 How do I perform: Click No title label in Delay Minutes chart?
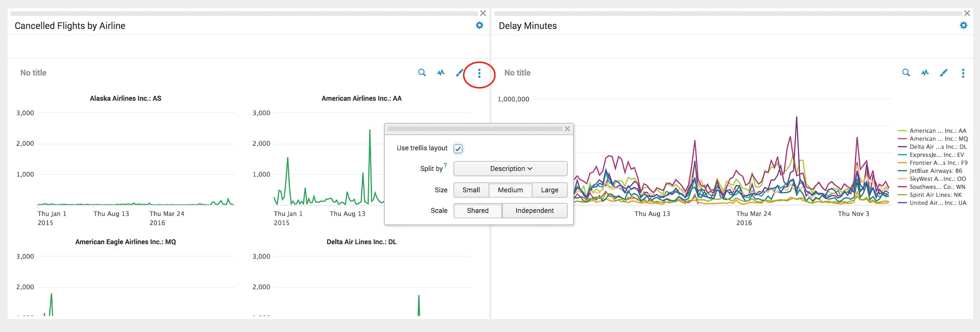(517, 73)
